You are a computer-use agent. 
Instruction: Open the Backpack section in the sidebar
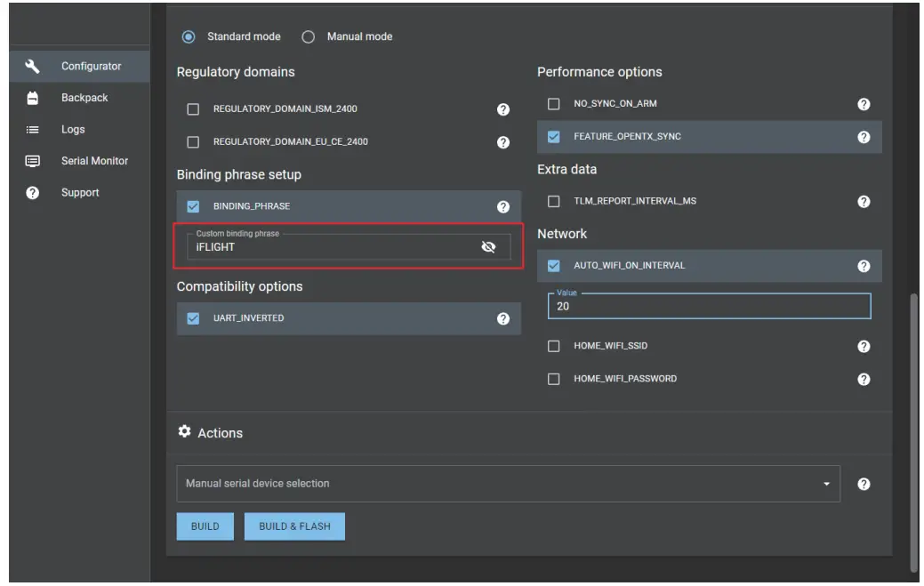(x=84, y=98)
